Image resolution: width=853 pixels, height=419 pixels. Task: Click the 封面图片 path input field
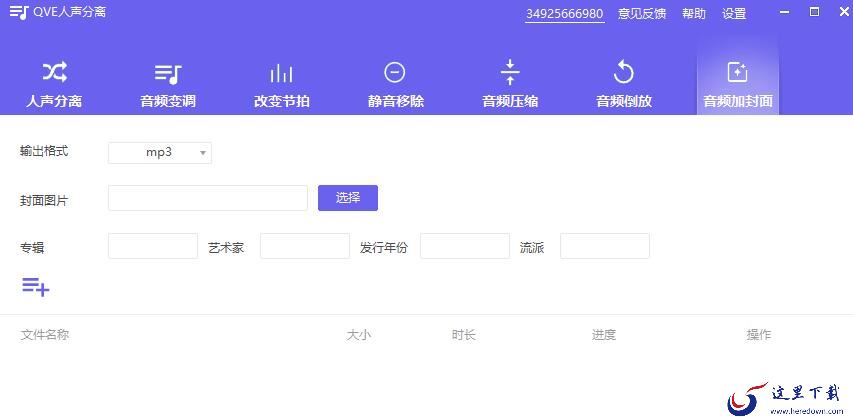[208, 198]
